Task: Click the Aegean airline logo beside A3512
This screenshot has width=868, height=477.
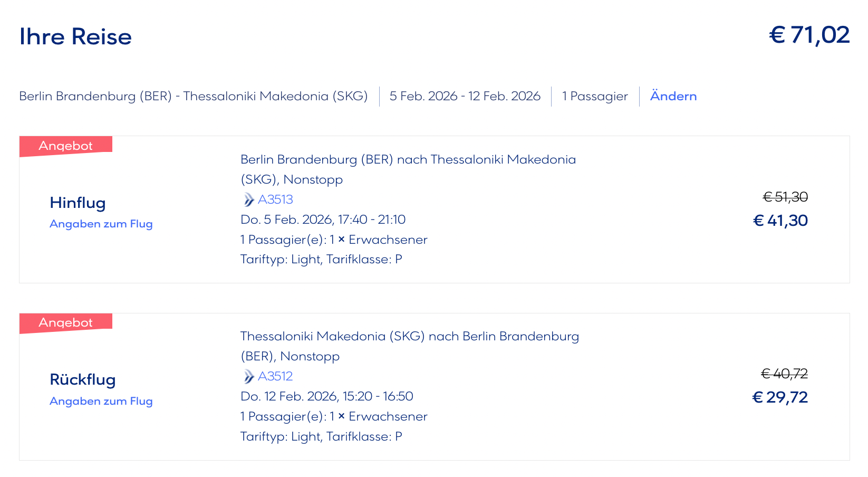Action: pos(248,377)
